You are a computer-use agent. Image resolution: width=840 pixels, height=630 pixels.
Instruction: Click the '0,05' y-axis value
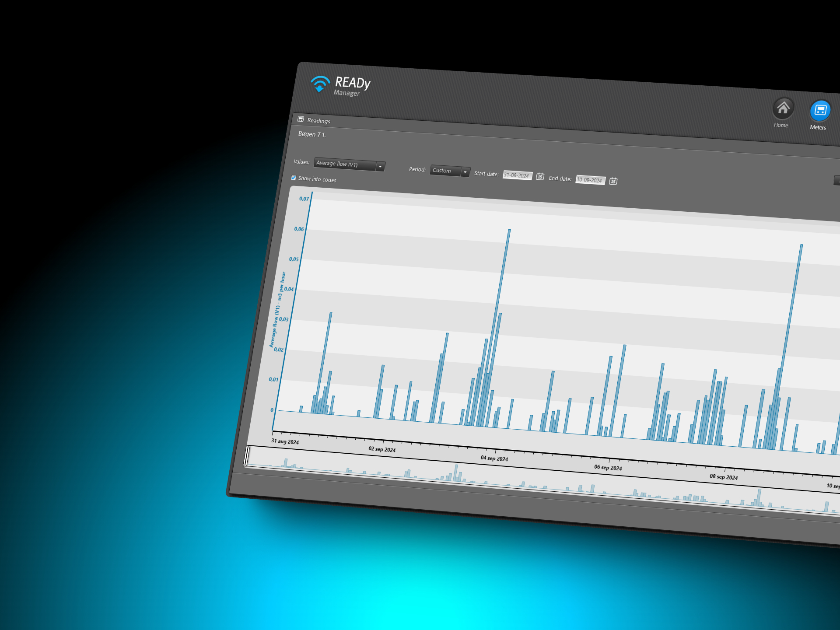point(294,259)
